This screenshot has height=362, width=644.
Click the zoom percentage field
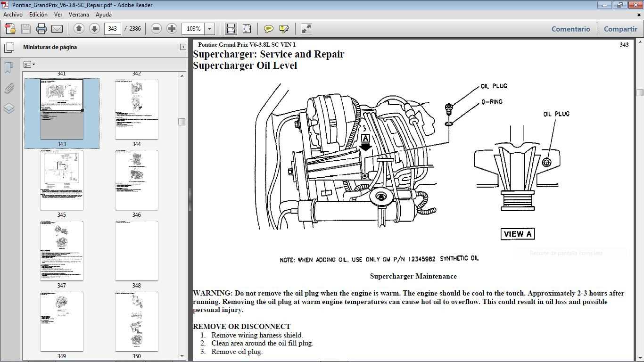[x=193, y=29]
